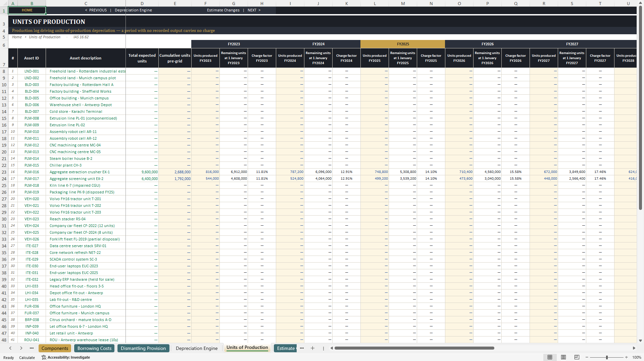
Task: Select the 816,000 units produced cell
Action: click(205, 172)
